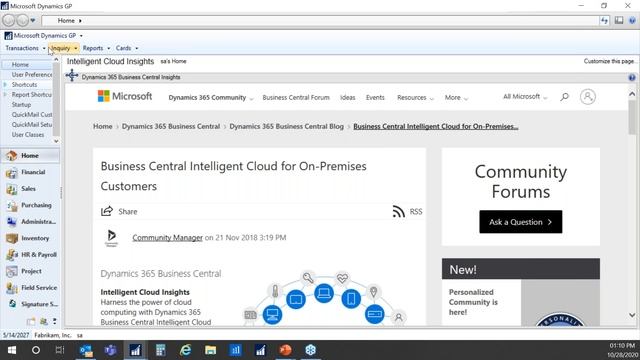Viewport: 640px width, 360px height.
Task: Open User Preferences in the navigation list
Action: click(31, 75)
